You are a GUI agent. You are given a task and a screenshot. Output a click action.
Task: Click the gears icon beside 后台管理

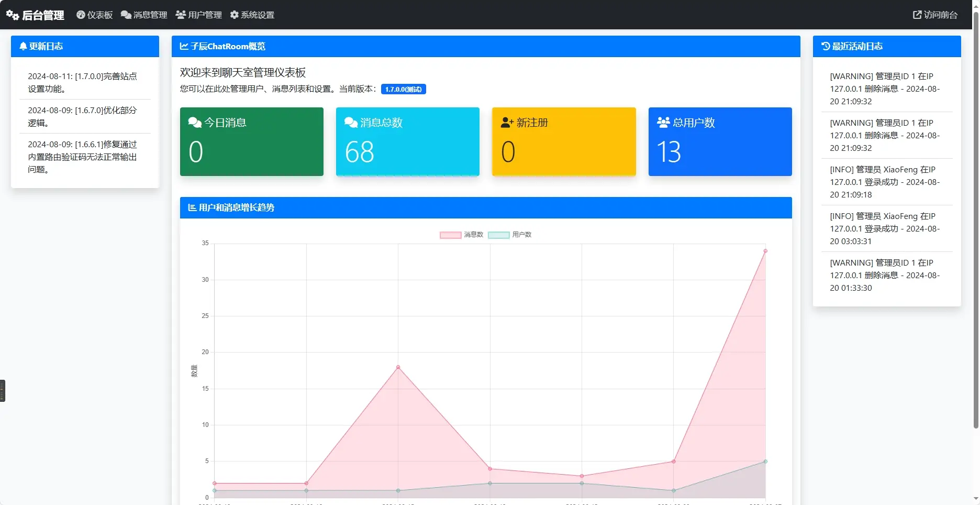13,15
